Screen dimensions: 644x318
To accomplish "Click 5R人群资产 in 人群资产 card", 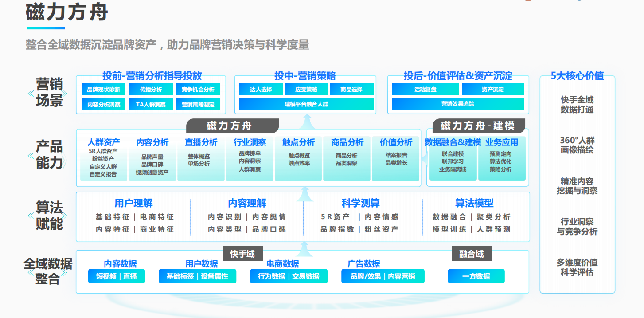I will coord(103,151).
